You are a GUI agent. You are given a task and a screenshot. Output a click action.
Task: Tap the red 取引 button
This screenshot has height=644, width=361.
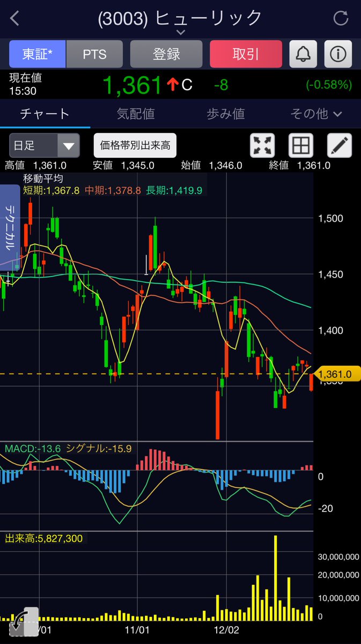click(x=246, y=54)
